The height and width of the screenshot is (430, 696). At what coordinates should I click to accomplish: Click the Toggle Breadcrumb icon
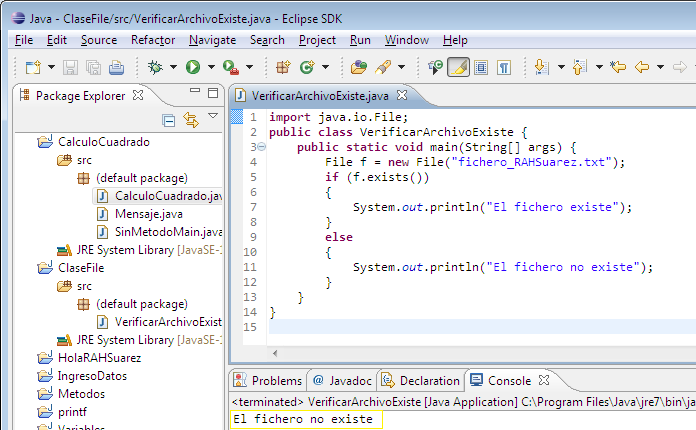tap(435, 67)
